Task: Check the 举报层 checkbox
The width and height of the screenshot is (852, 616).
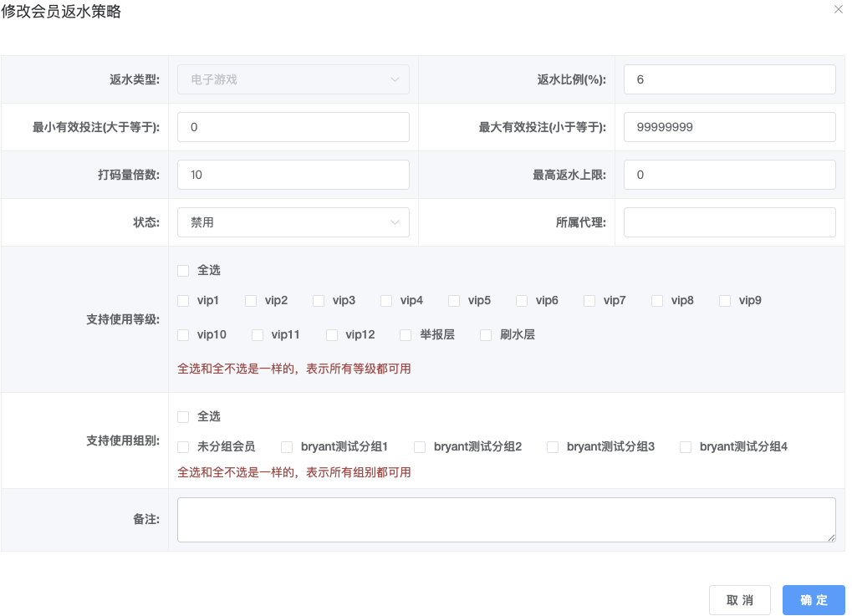Action: point(406,335)
